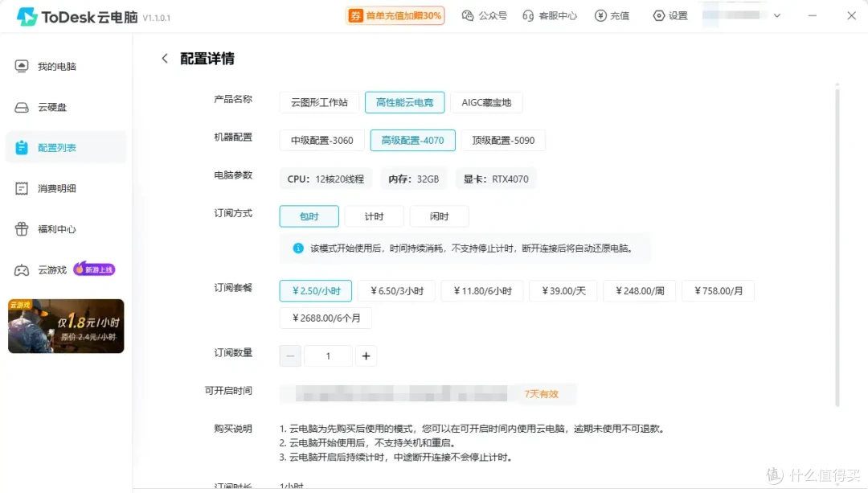Increase subscription quantity with plus button
The image size is (868, 493).
point(366,355)
